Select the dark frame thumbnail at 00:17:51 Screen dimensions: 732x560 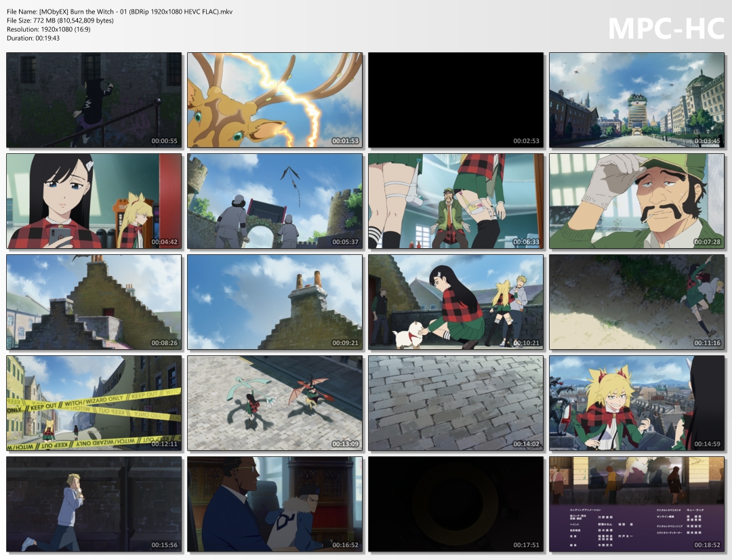[x=455, y=504]
